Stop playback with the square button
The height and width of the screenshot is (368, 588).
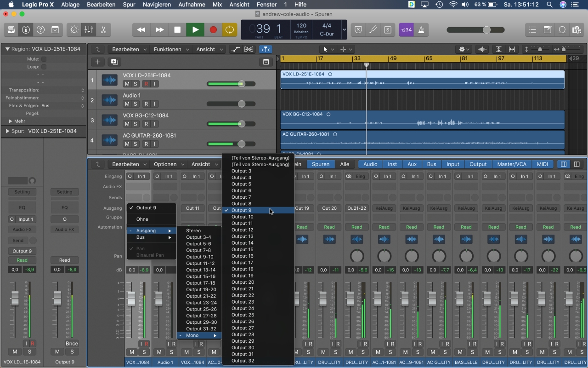[x=177, y=29]
